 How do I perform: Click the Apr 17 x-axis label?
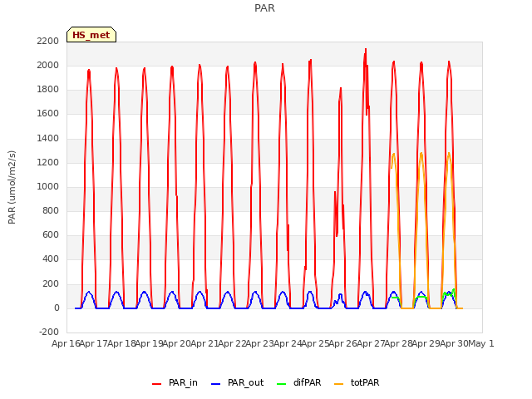pyautogui.click(x=94, y=343)
